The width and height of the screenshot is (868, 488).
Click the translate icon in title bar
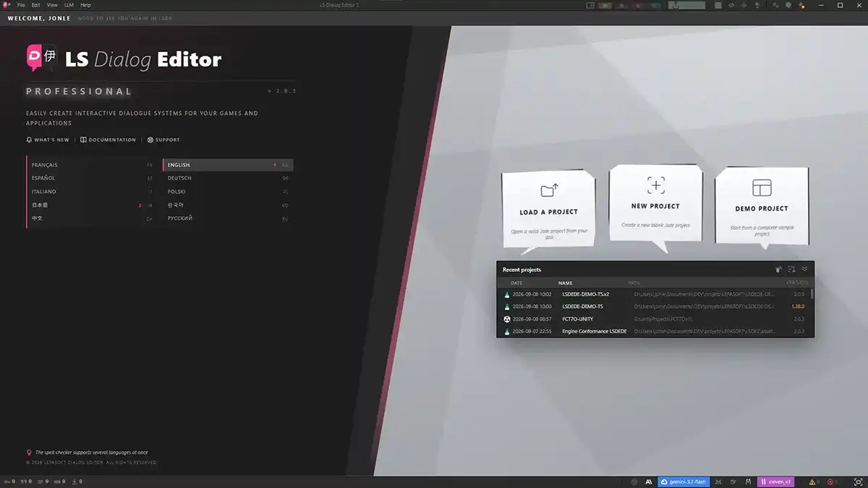(776, 5)
